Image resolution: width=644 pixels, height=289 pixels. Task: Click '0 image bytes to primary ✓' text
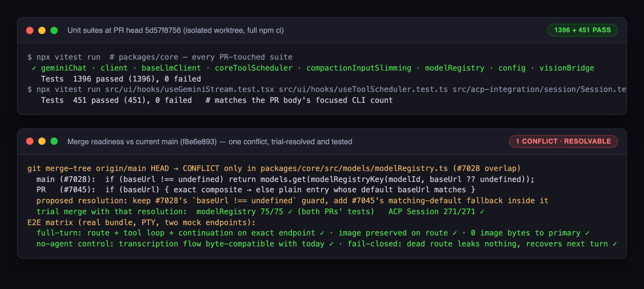(x=530, y=233)
